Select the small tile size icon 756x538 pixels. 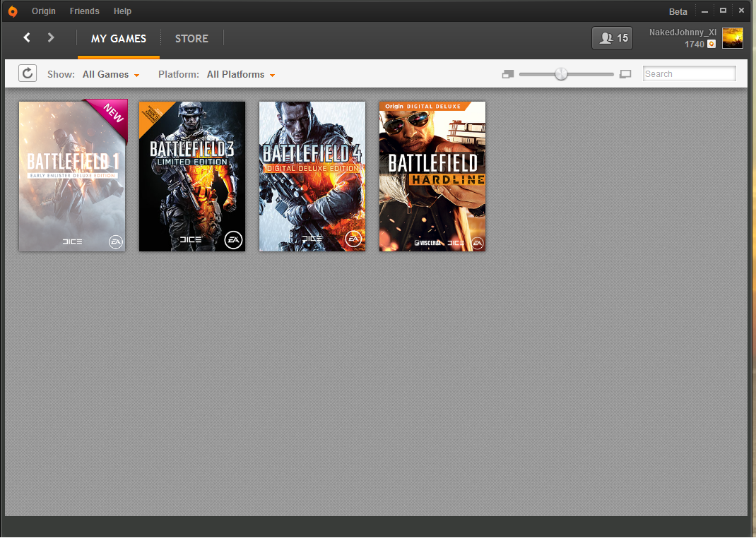(x=508, y=74)
